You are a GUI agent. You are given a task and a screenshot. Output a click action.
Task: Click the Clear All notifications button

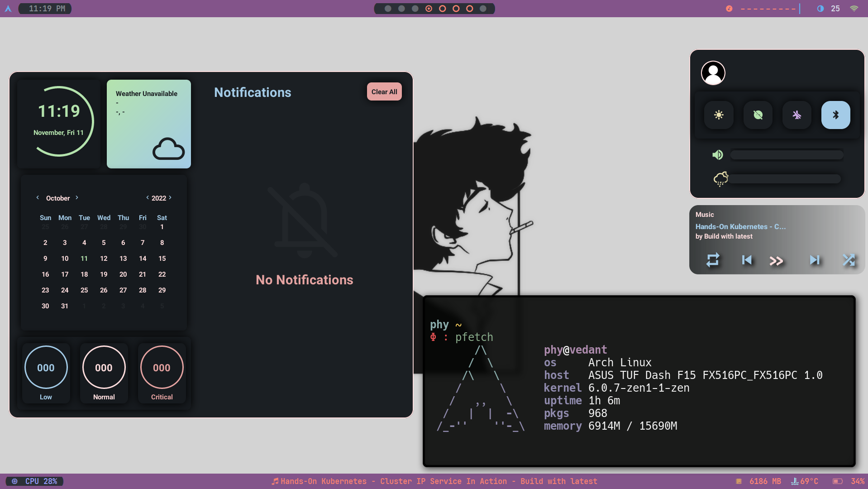click(384, 92)
